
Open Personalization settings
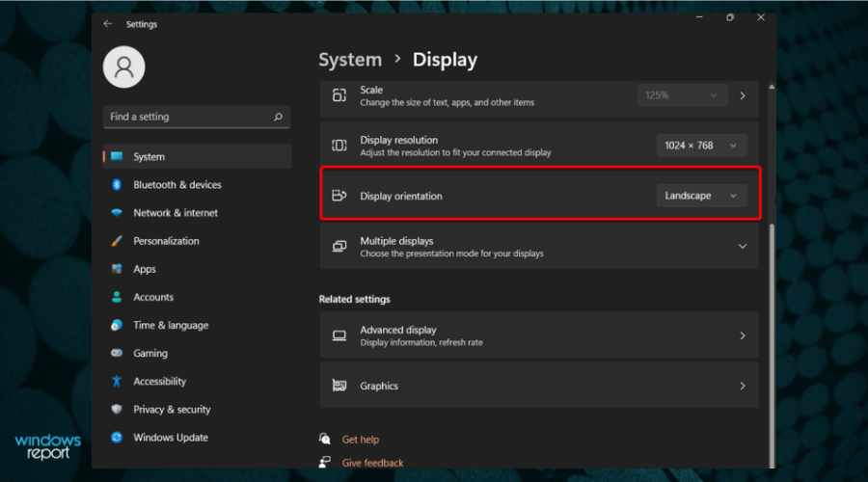click(197, 241)
